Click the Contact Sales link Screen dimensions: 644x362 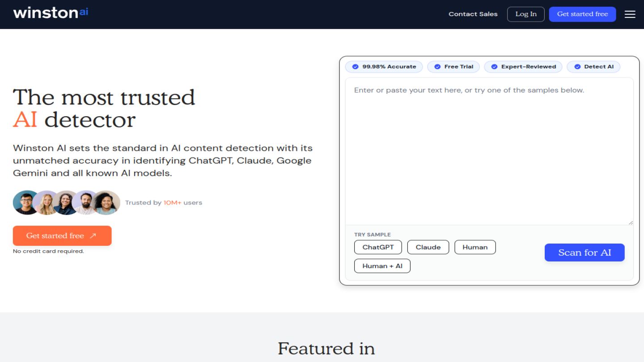[x=473, y=14]
